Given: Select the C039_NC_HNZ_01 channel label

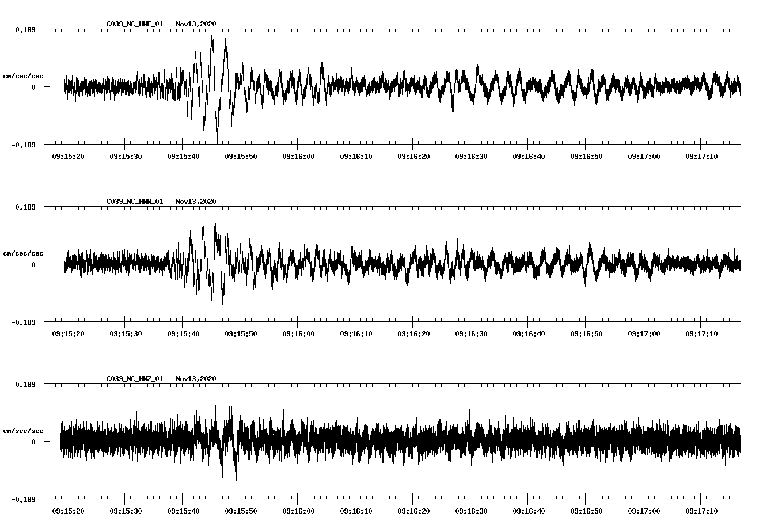Looking at the screenshot, I should coord(134,379).
